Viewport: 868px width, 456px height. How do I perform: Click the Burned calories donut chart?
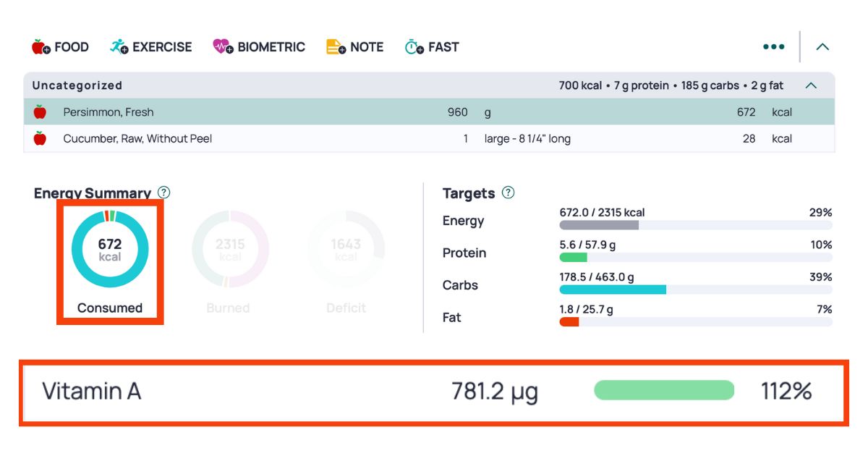pos(229,250)
